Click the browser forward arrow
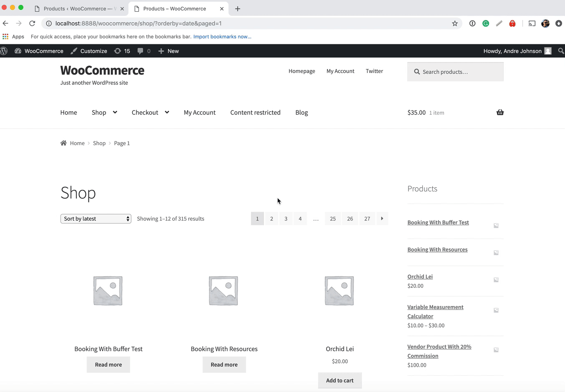This screenshot has width=565, height=392. (x=19, y=23)
